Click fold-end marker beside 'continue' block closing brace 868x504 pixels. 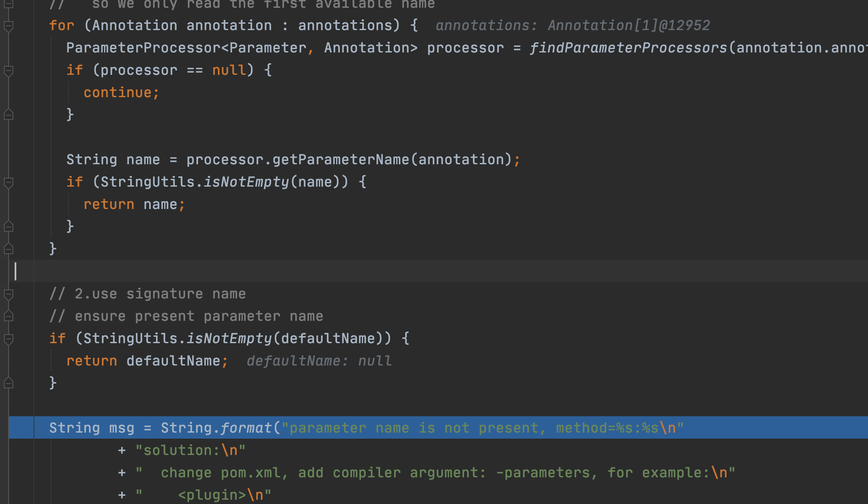point(8,115)
